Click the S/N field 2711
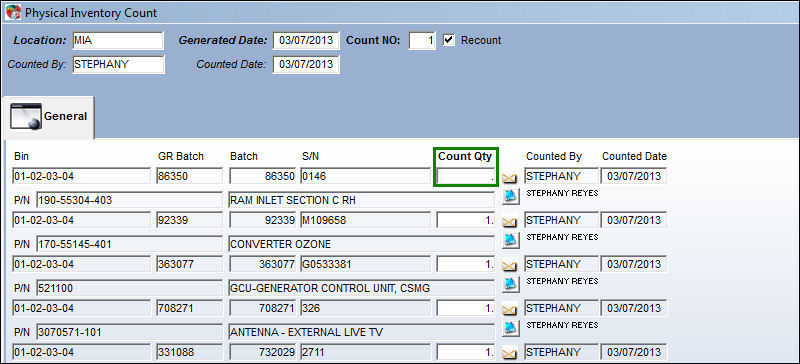The height and width of the screenshot is (364, 800). pyautogui.click(x=365, y=352)
